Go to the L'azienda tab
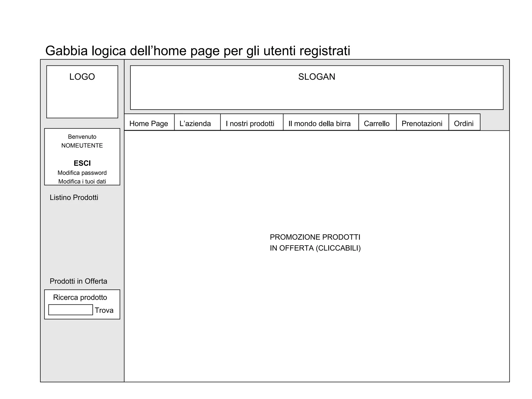532x399 pixels. click(x=195, y=123)
